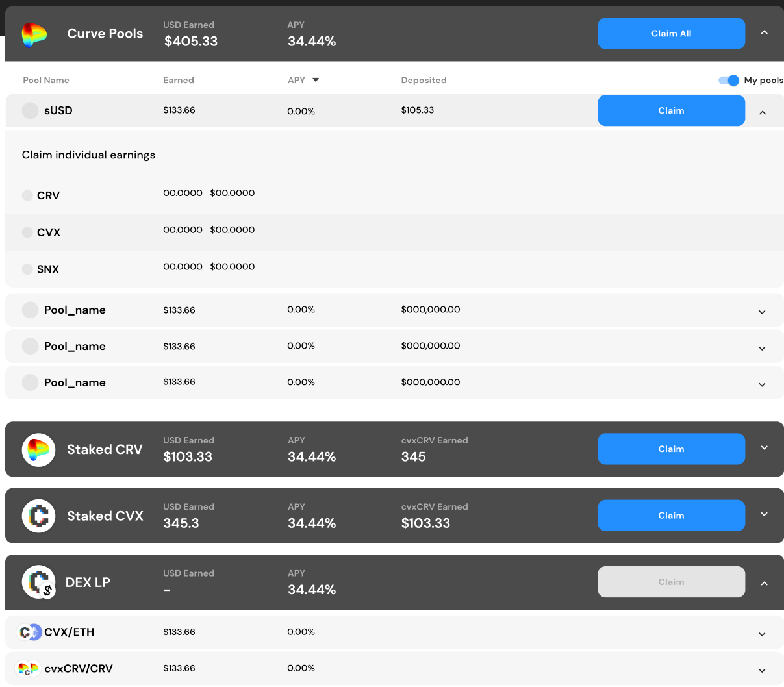Click the disabled DEX LP Claim button
This screenshot has height=687, width=784.
tap(671, 582)
